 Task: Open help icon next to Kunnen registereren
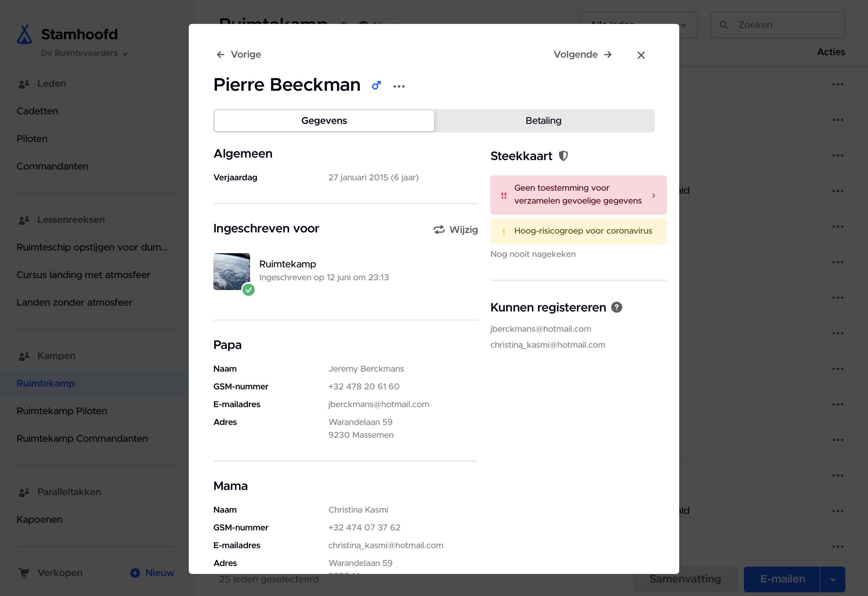click(x=616, y=307)
